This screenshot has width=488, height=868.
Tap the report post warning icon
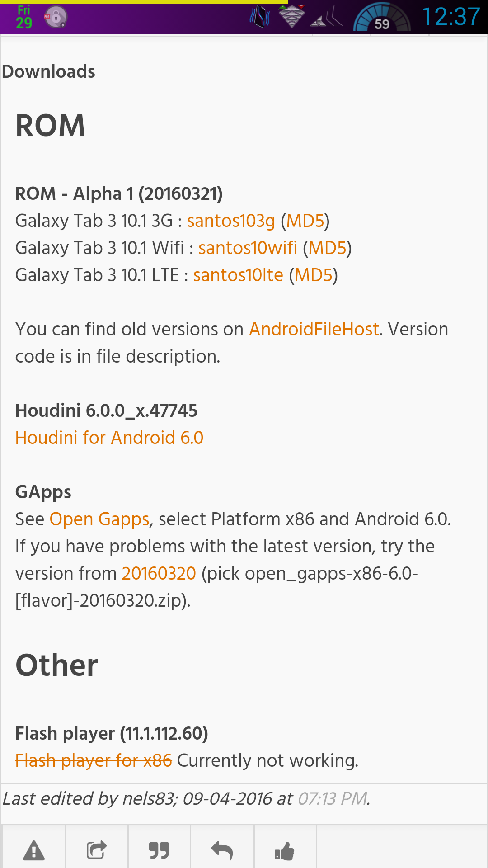tap(34, 851)
